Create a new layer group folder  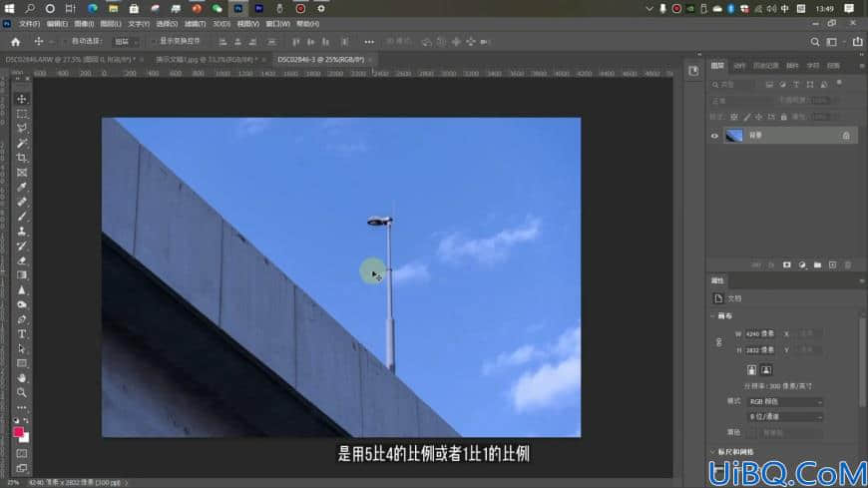click(x=817, y=265)
